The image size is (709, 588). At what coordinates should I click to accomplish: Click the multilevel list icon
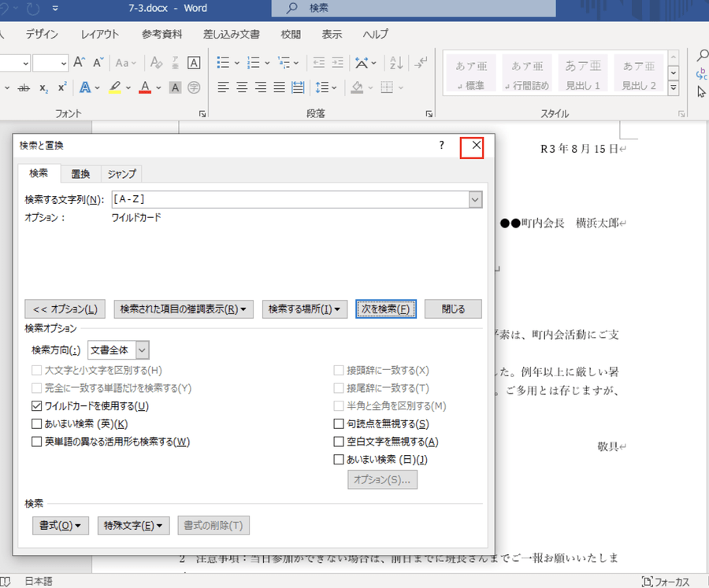point(284,62)
